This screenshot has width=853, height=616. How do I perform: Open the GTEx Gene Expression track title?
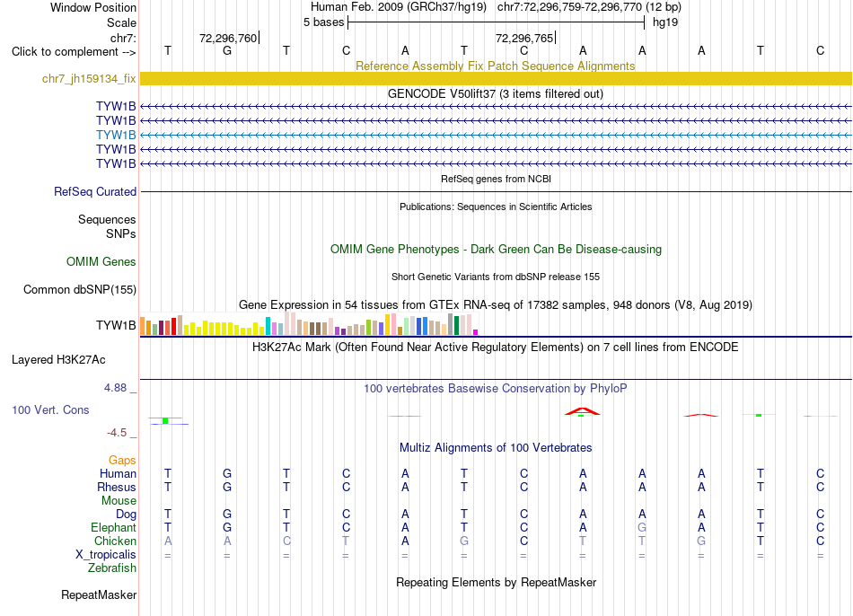(496, 304)
